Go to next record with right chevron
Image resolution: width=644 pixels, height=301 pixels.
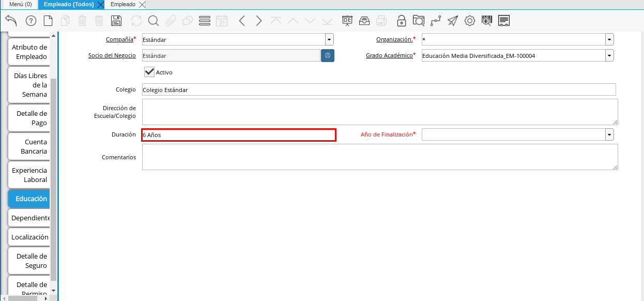point(259,21)
